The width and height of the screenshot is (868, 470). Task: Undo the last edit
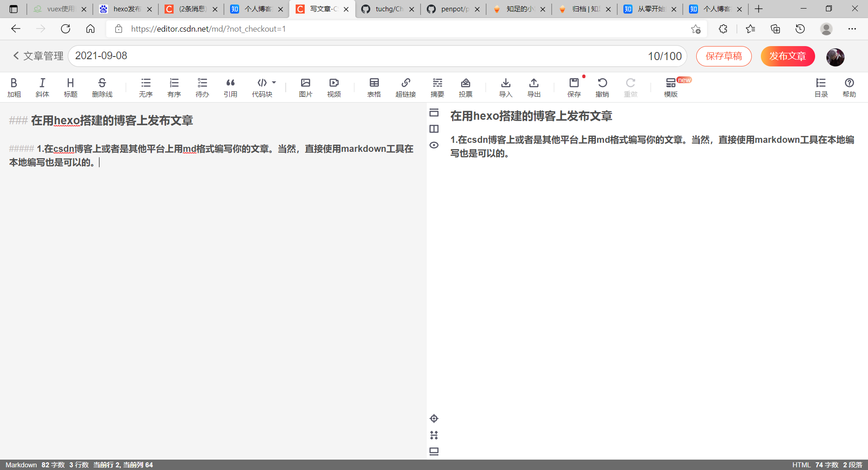pos(603,87)
